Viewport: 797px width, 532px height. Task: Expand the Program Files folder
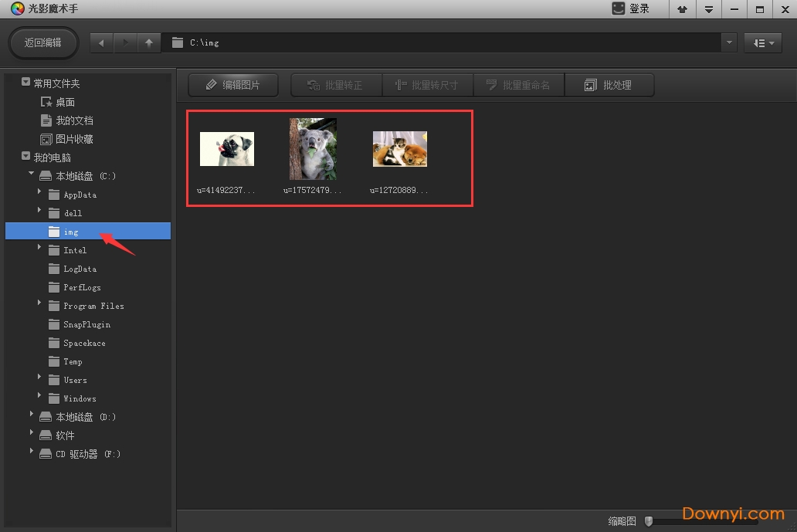tap(40, 306)
